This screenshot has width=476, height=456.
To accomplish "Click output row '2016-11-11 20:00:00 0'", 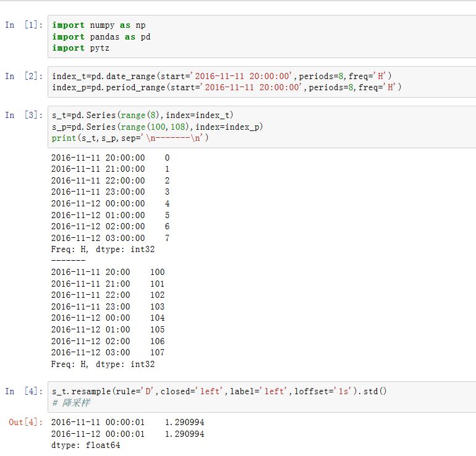I will [x=110, y=158].
